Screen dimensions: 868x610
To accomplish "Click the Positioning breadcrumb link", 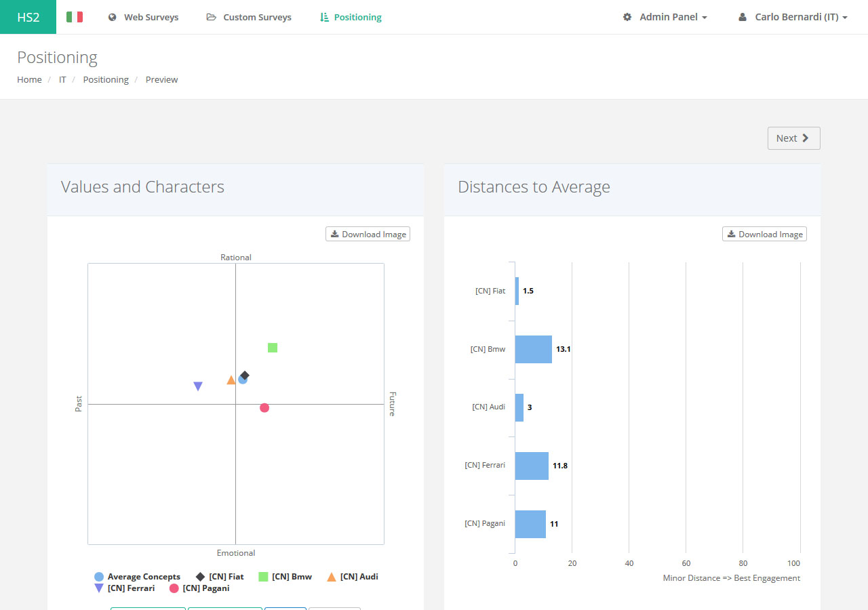I will [x=106, y=79].
